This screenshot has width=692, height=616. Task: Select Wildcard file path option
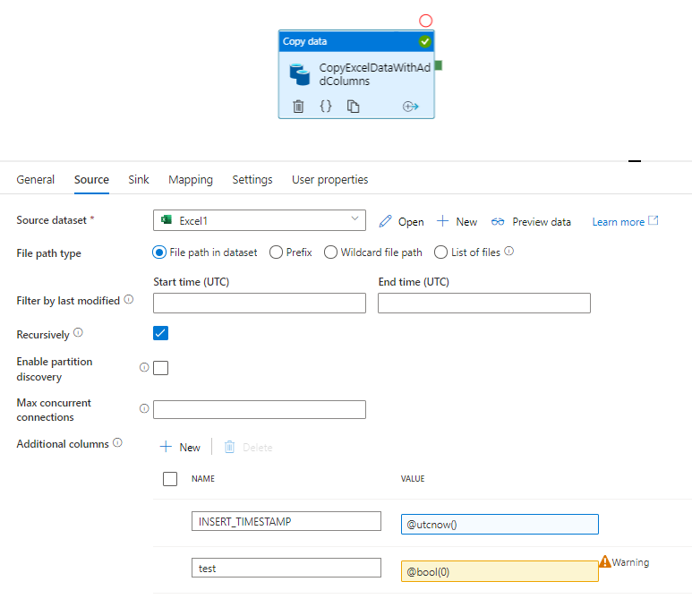pos(330,252)
